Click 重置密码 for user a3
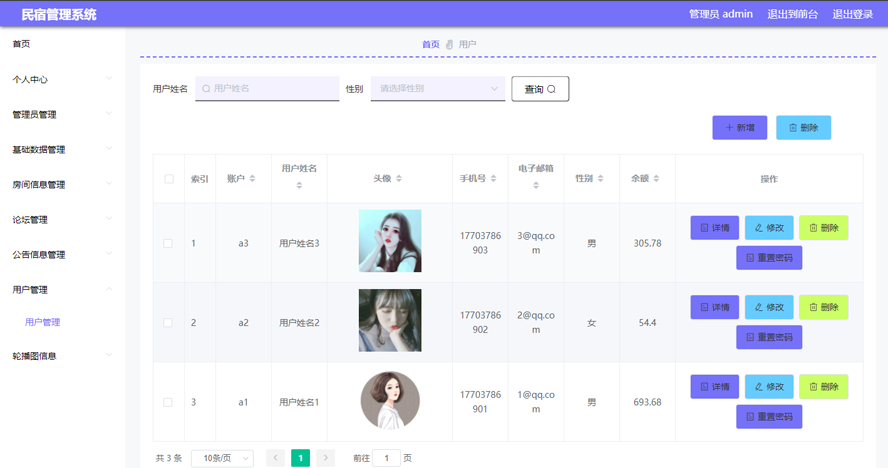This screenshot has width=888, height=468. point(769,258)
